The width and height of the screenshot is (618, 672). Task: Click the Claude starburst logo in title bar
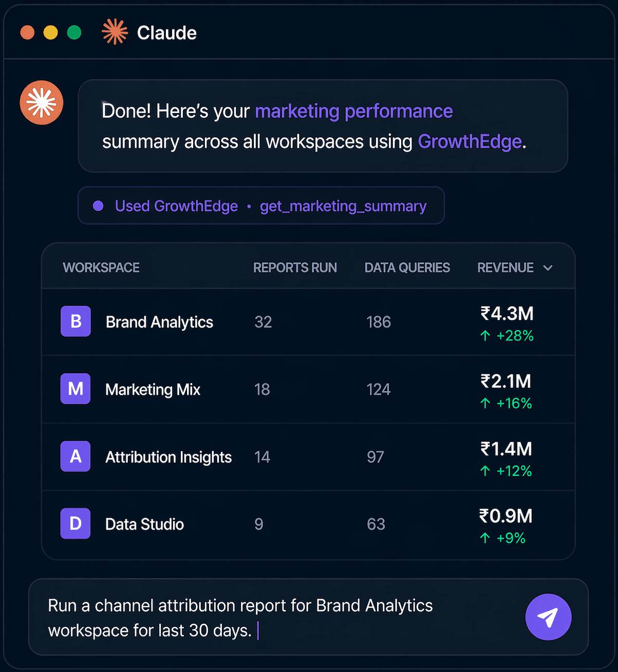(x=115, y=32)
